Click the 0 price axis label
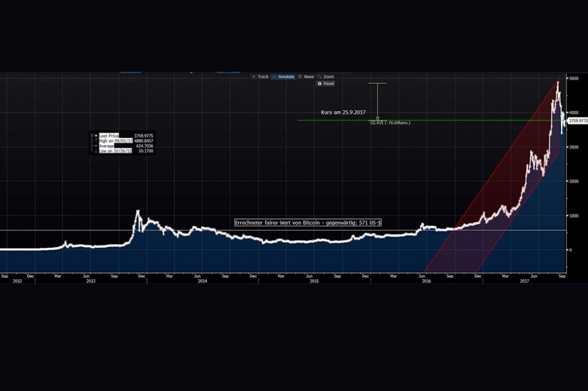The image size is (588, 391). click(571, 250)
